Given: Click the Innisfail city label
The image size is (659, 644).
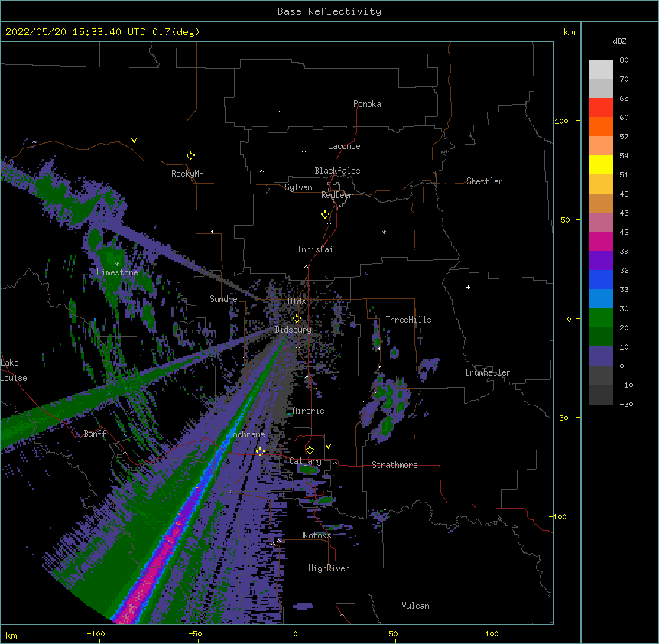Looking at the screenshot, I should point(317,249).
